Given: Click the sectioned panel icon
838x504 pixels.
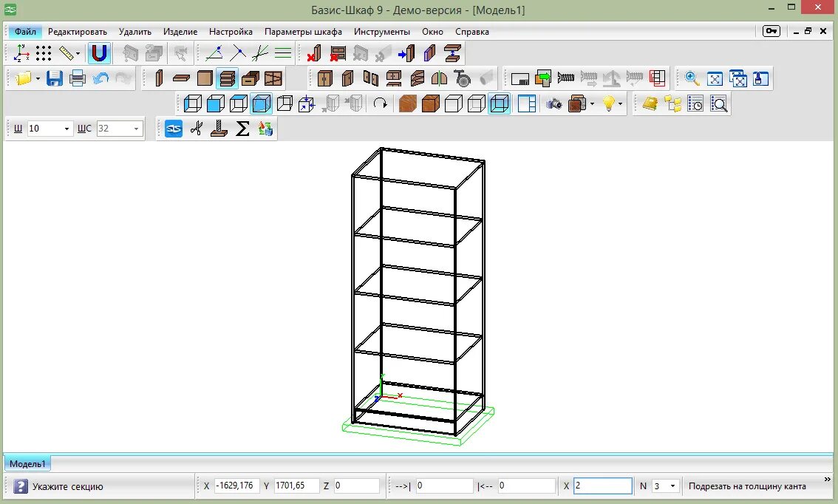Looking at the screenshot, I should coord(273,78).
